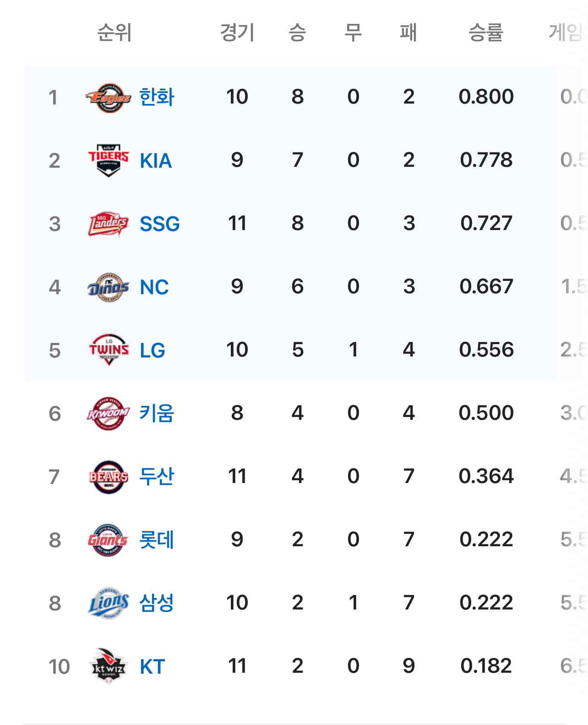588x725 pixels.
Task: Click the 두산 team name link
Action: pyautogui.click(x=157, y=477)
